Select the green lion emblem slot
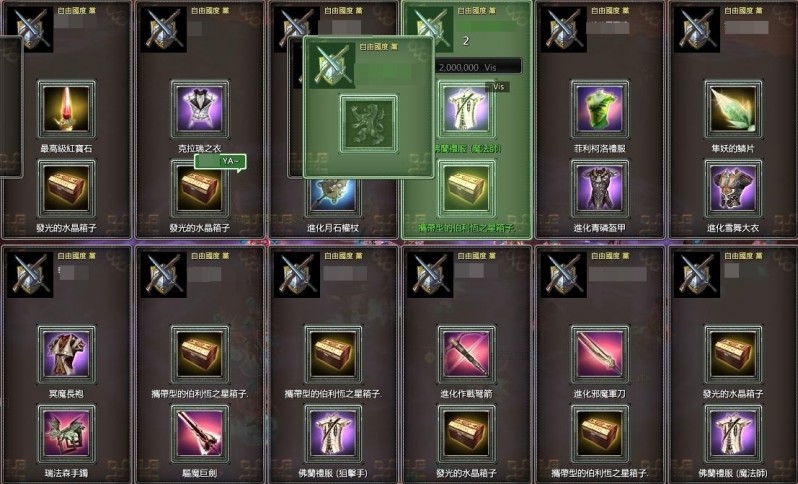Screen dimensions: 798x484 click(368, 124)
